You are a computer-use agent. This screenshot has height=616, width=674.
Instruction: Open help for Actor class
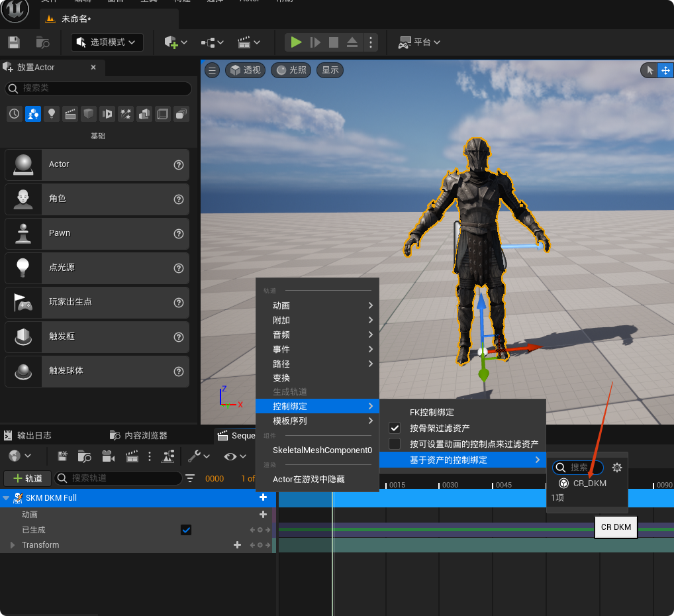(x=179, y=165)
